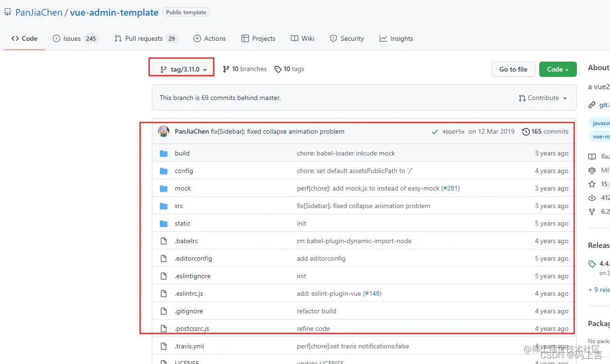The width and height of the screenshot is (610, 364).
Task: Open the Wiki tab
Action: [303, 38]
